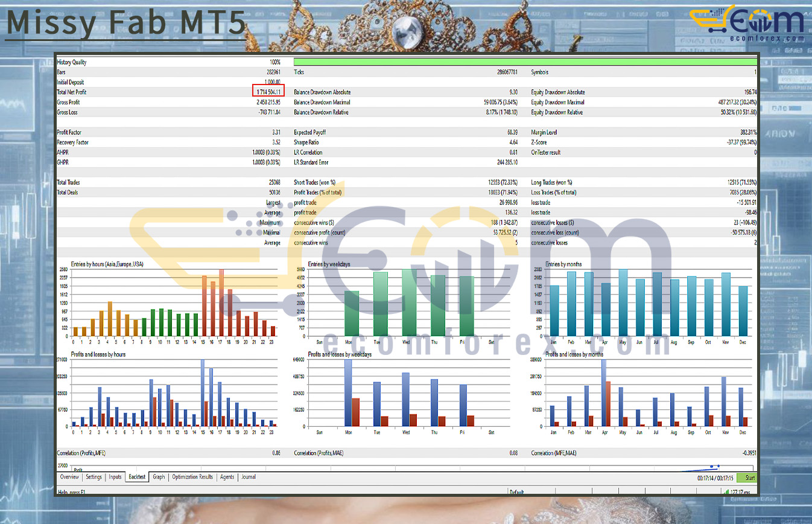The image size is (812, 524).
Task: Open the Settings tab
Action: coord(94,477)
